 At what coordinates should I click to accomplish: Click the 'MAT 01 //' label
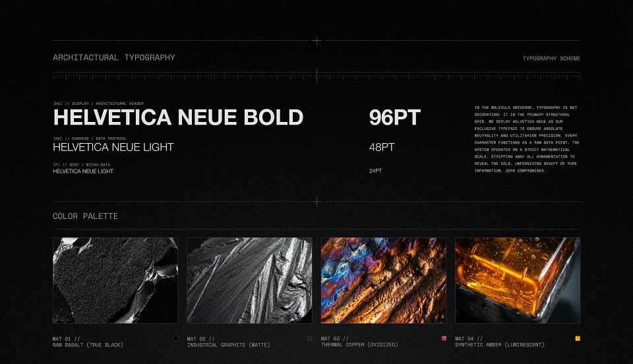click(66, 339)
